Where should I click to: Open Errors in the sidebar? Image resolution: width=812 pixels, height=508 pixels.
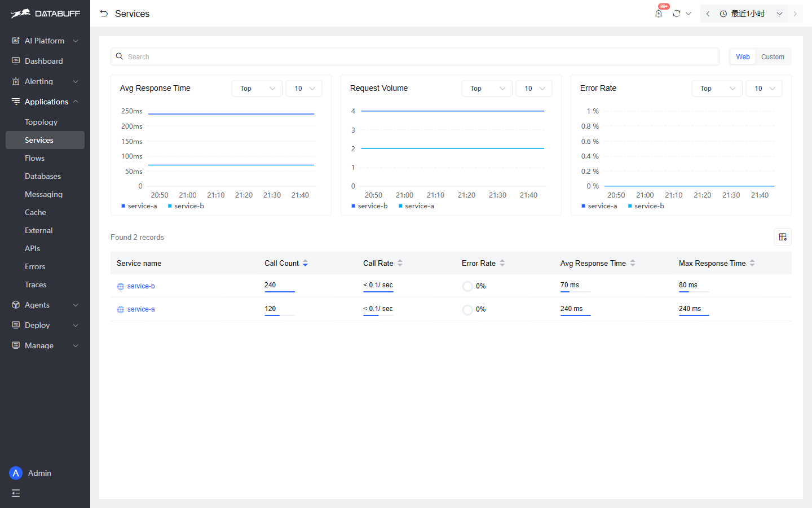click(45, 266)
